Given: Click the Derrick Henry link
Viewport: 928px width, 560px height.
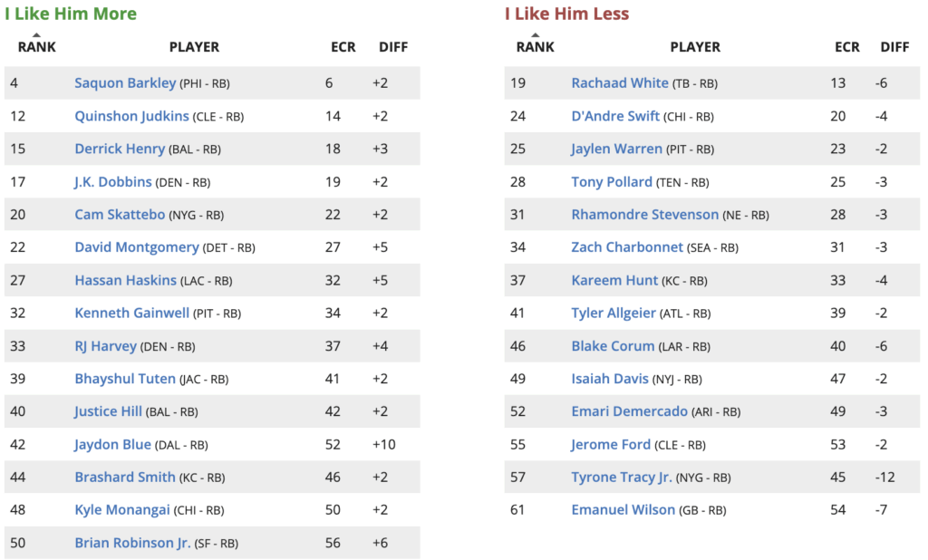Looking at the screenshot, I should (x=120, y=149).
